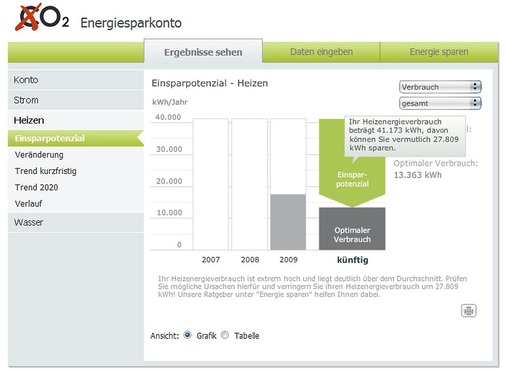506x371 pixels.
Task: Open the Verlauf sidebar entry
Action: point(28,203)
